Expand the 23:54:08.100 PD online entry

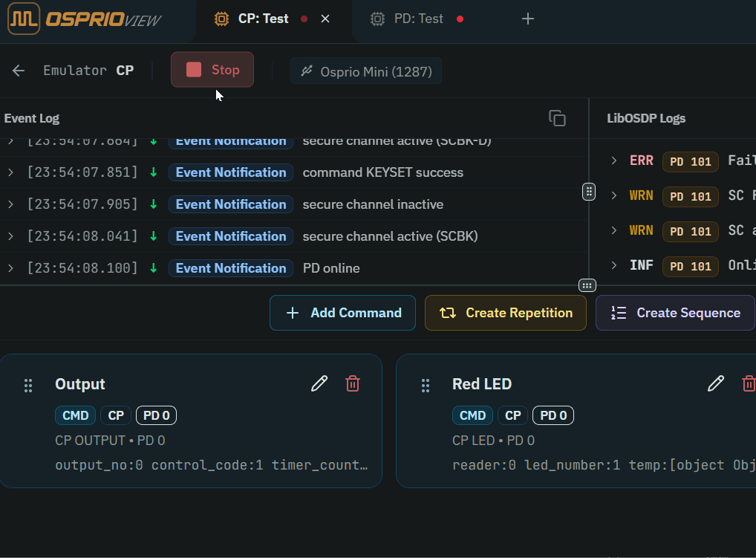10,267
